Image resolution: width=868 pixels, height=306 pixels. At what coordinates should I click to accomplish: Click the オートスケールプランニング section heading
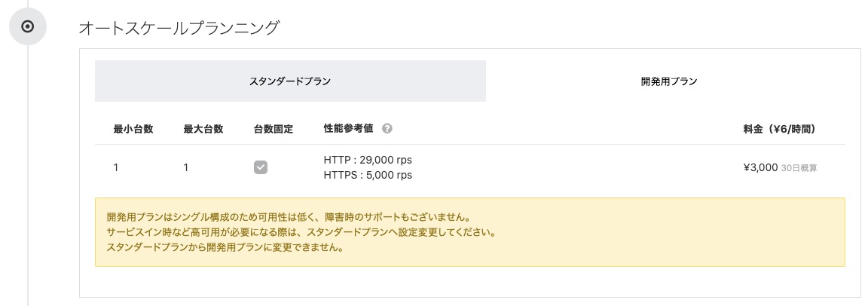[x=179, y=29]
